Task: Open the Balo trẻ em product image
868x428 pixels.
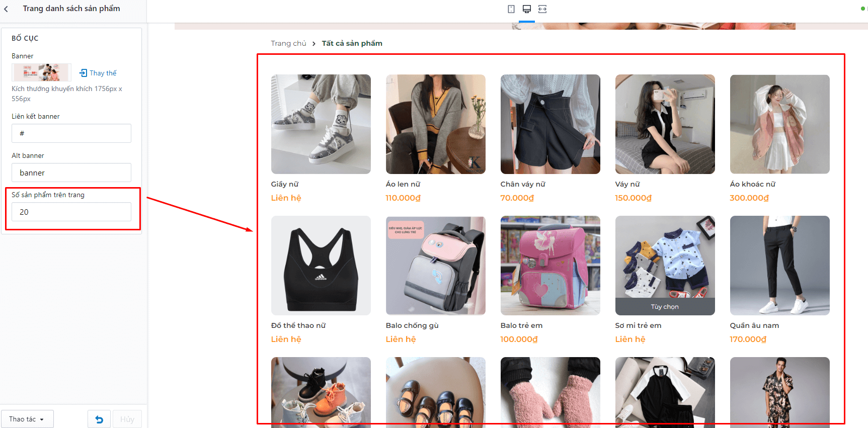Action: tap(550, 266)
